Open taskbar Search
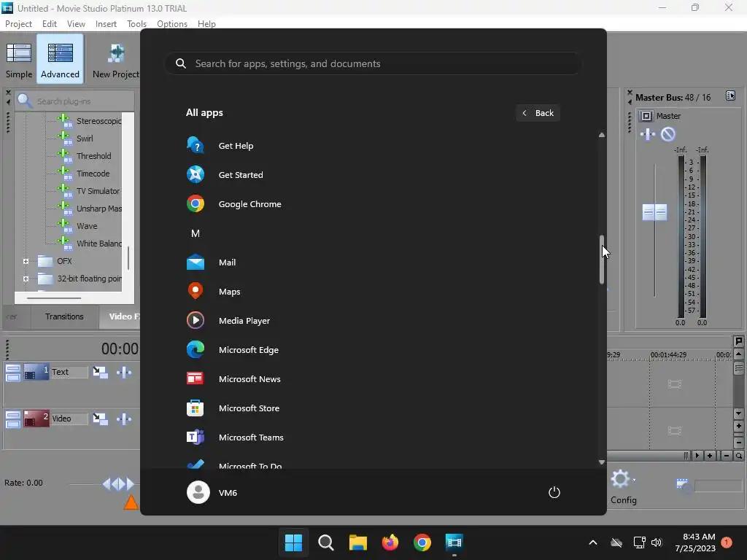The width and height of the screenshot is (747, 560). click(326, 542)
